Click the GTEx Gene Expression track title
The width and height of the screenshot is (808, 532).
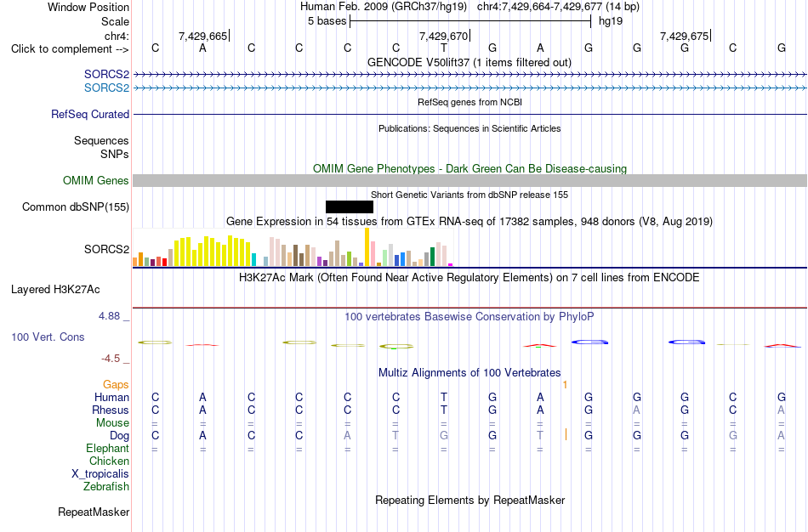point(469,222)
